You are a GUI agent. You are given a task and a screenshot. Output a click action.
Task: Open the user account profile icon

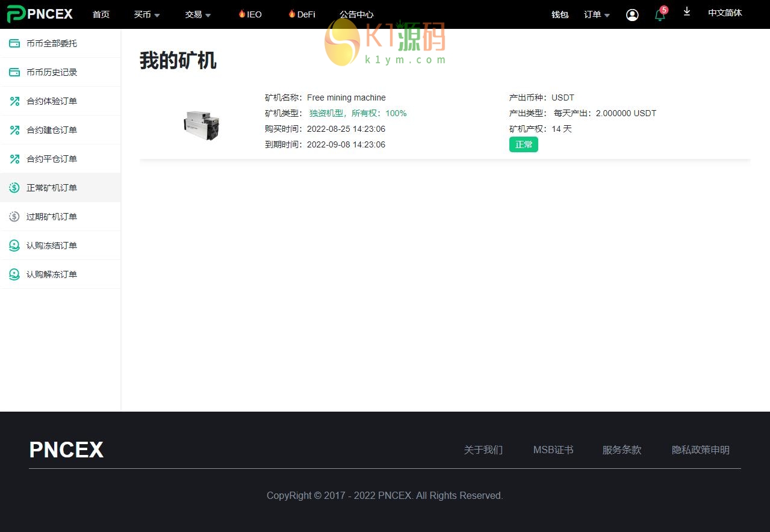(632, 15)
